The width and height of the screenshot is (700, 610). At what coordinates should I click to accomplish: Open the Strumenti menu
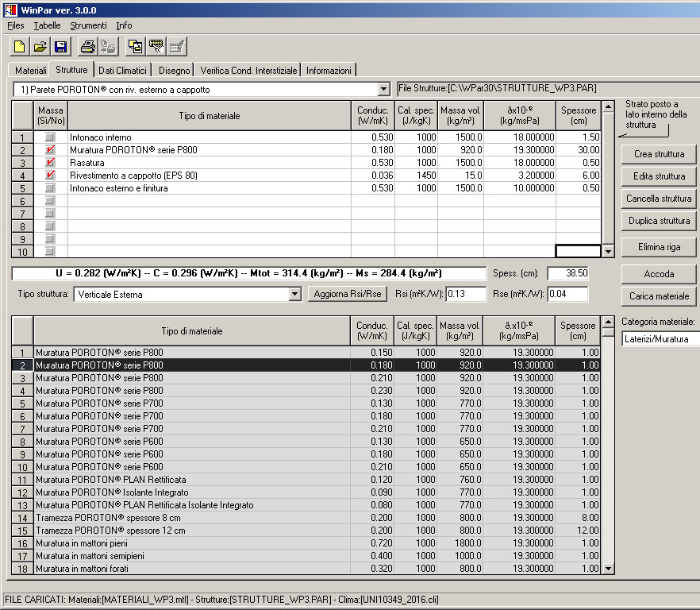click(88, 25)
